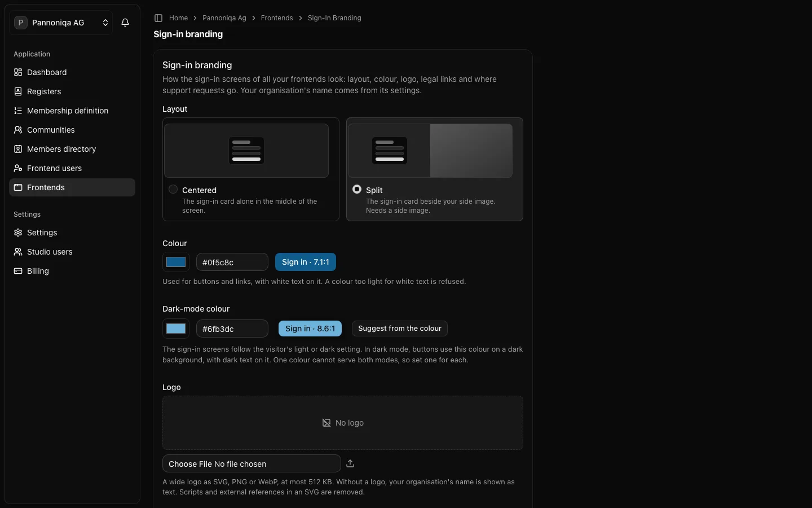Screen dimensions: 812x508
Task: Select the Centered layout radio button
Action: [173, 190]
